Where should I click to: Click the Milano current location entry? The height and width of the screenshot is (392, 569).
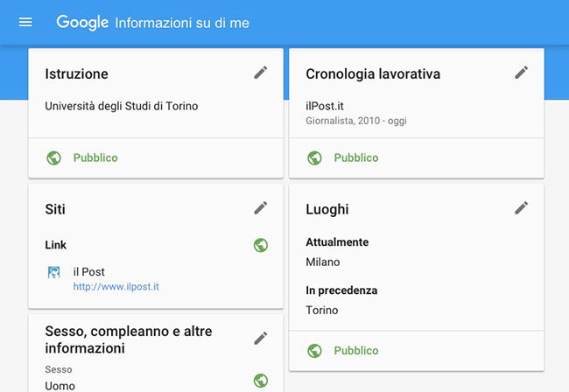323,262
